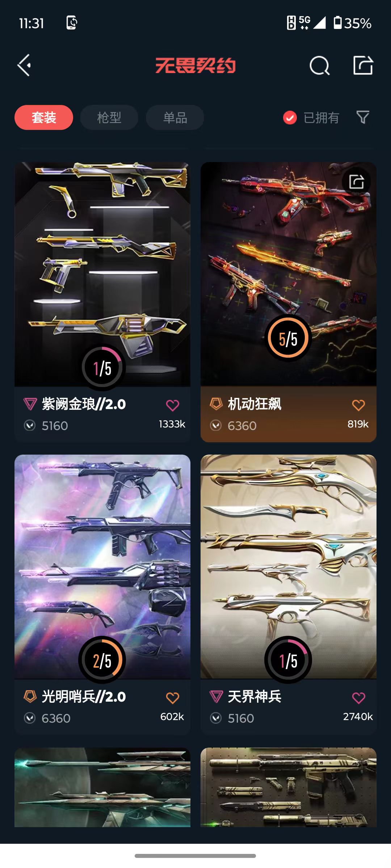Like the 天界神兵 bundle heart icon
Viewport: 391px width, 868px height.
point(358,698)
